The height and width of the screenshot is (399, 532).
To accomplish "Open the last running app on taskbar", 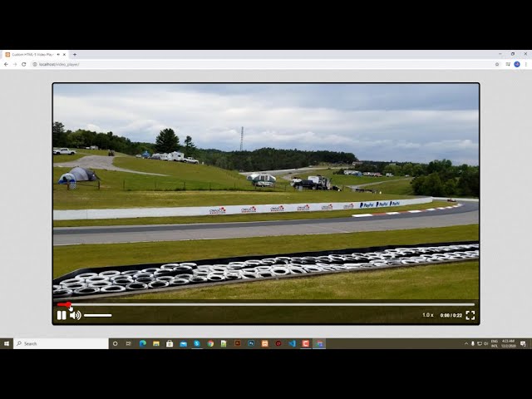I will (x=319, y=343).
